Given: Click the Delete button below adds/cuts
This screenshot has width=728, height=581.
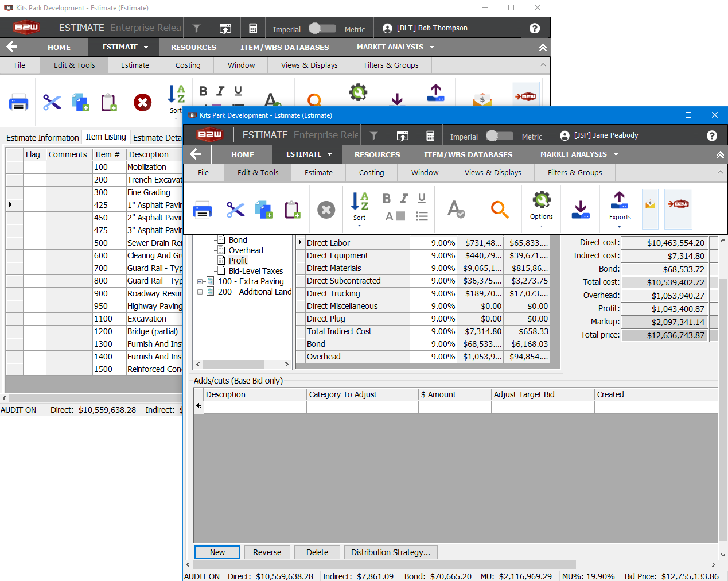Looking at the screenshot, I should (317, 552).
